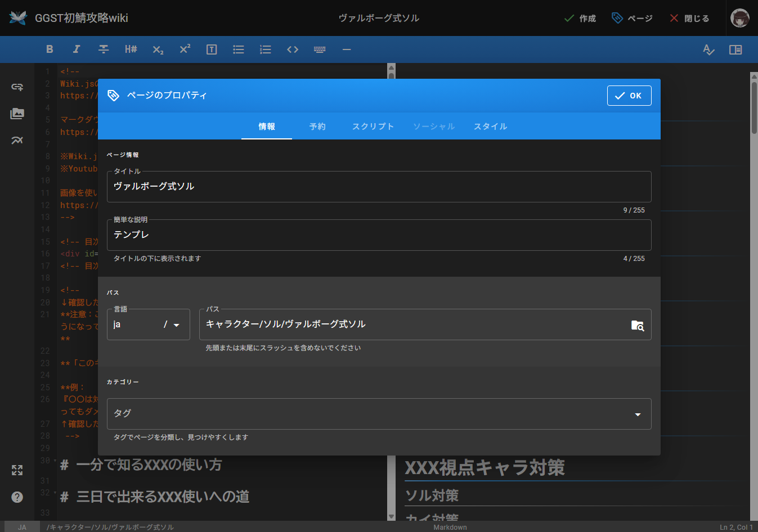Apply bold formatting from the toolbar
758x532 pixels.
pos(50,49)
